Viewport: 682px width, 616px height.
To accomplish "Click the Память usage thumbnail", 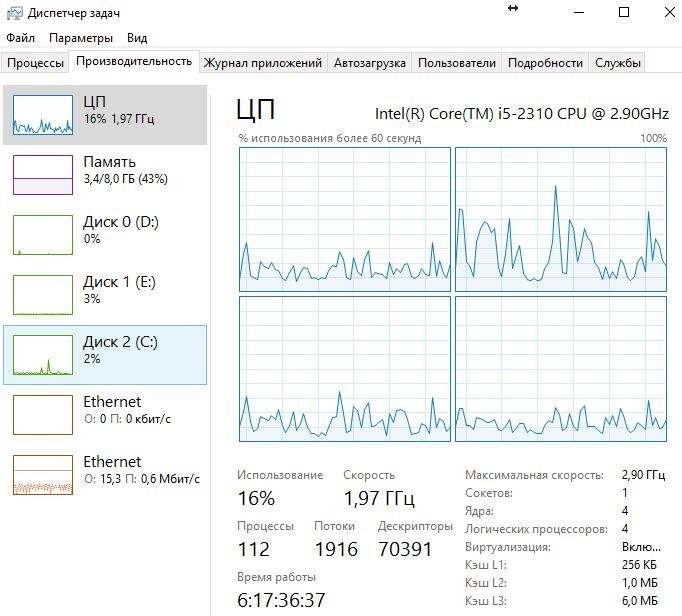I will point(43,175).
